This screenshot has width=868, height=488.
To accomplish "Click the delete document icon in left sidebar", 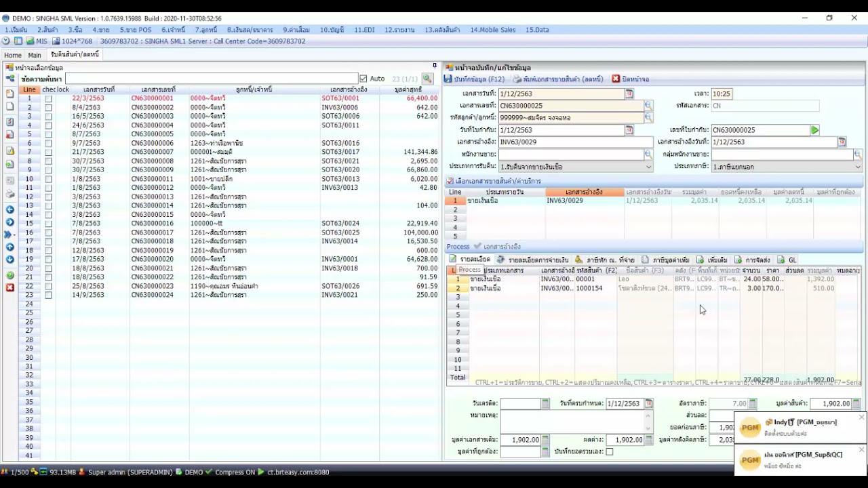I will [9, 134].
